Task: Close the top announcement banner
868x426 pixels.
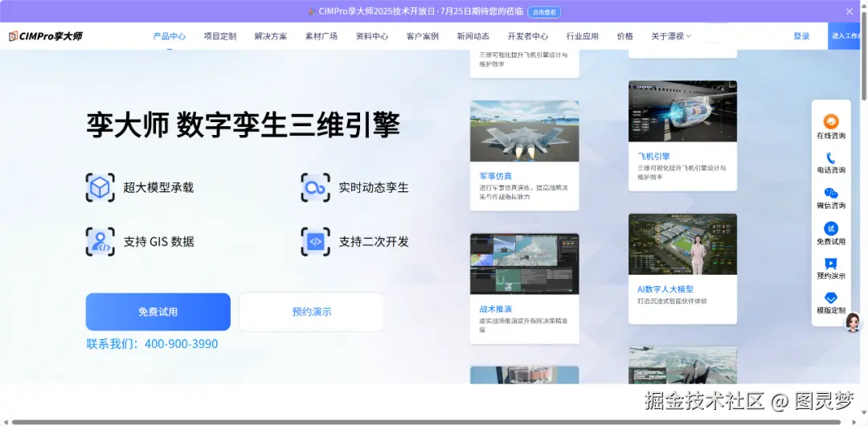Action: click(850, 11)
